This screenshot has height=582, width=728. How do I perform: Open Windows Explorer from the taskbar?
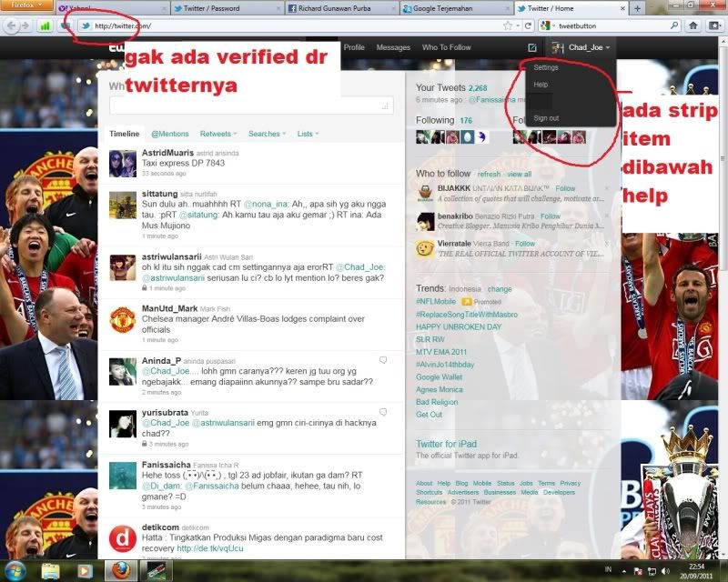[x=50, y=571]
